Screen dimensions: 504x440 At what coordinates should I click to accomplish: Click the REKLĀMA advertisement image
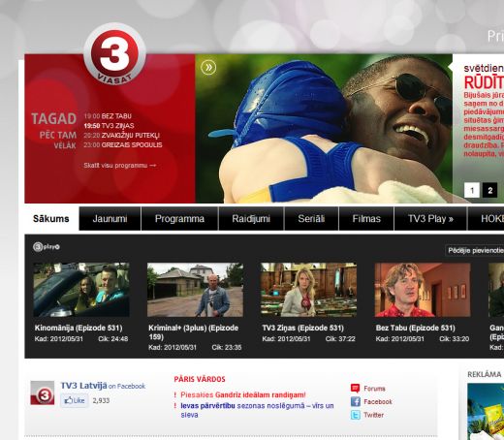486,412
